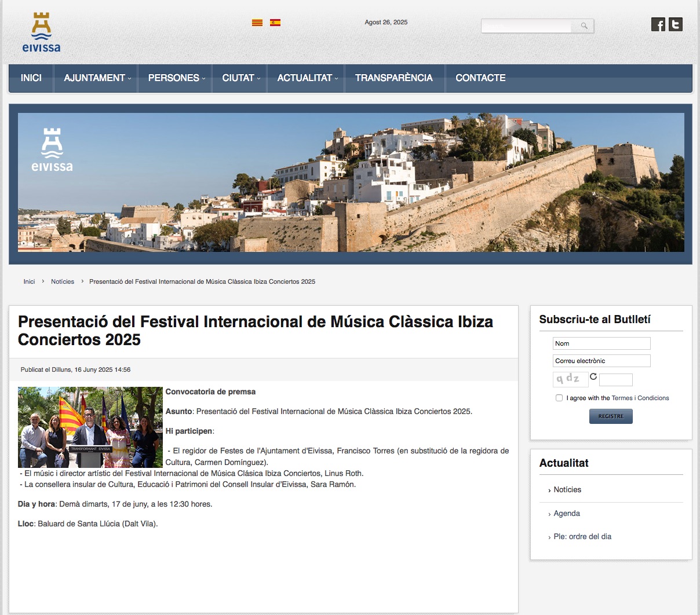Image resolution: width=700 pixels, height=615 pixels.
Task: Click the breadcrumb text Presentació del Festival Internacional
Action: (202, 281)
